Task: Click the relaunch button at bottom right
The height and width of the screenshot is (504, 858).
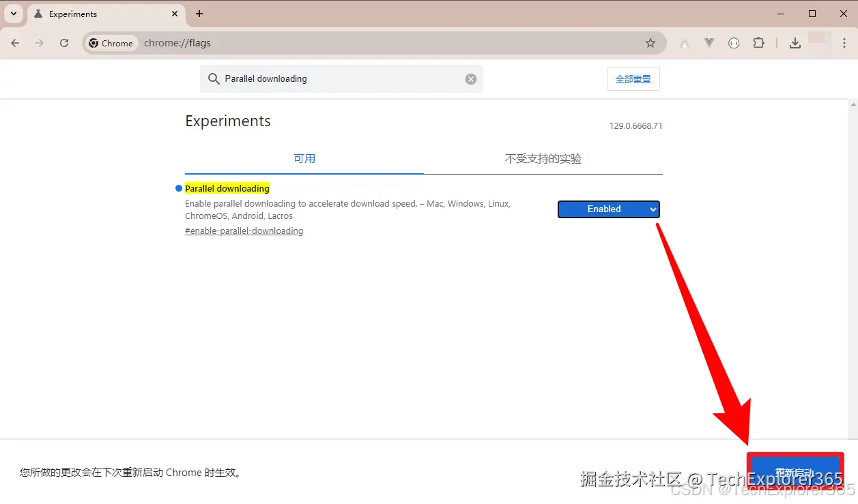Action: [795, 472]
